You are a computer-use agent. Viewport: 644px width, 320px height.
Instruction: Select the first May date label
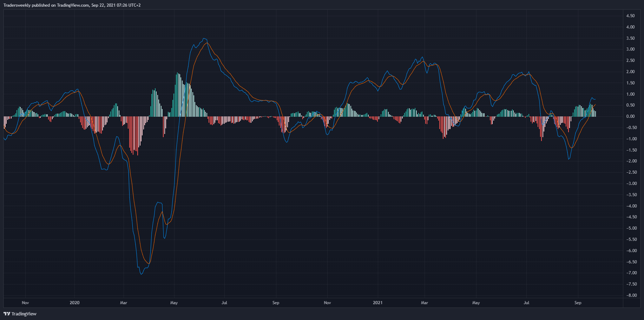tap(174, 303)
